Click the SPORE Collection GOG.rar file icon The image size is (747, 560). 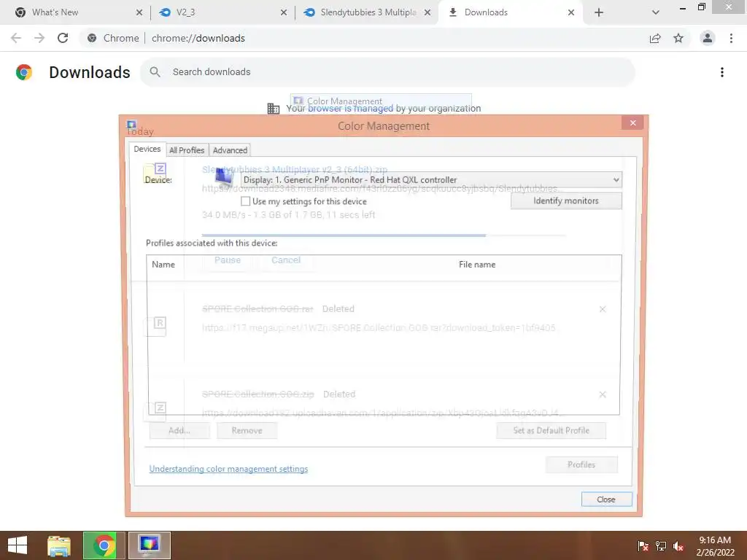156,327
